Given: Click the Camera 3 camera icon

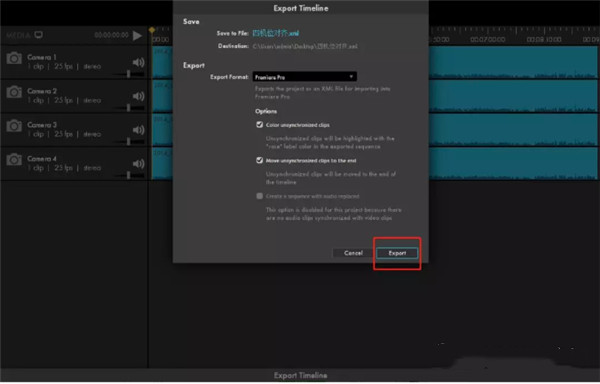Looking at the screenshot, I should (x=14, y=125).
